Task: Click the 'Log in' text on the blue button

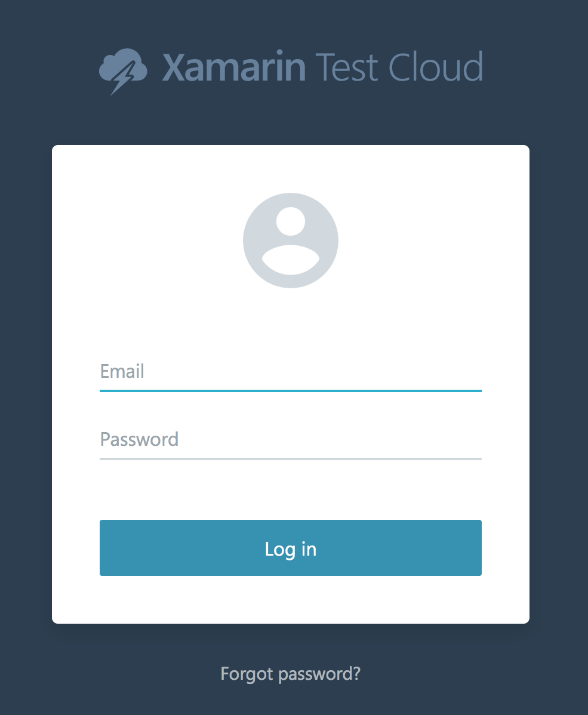Action: pyautogui.click(x=291, y=550)
